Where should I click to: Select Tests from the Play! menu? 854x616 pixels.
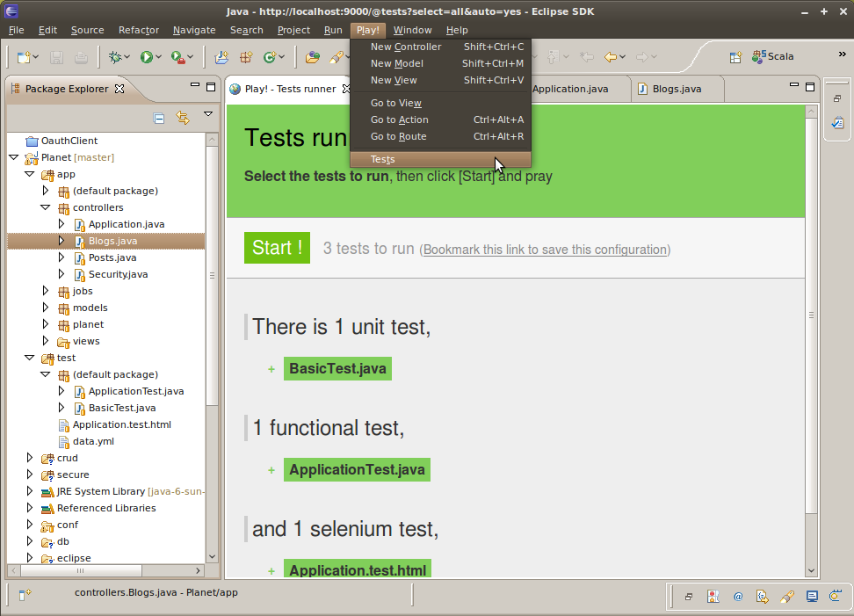pyautogui.click(x=383, y=159)
